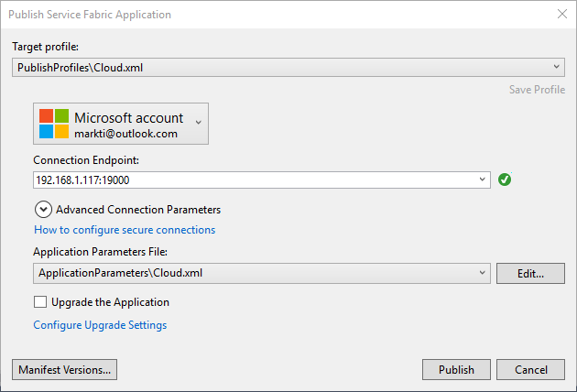Viewport: 577px width, 392px height.
Task: Click the green connection verified checkmark icon
Action: click(505, 180)
